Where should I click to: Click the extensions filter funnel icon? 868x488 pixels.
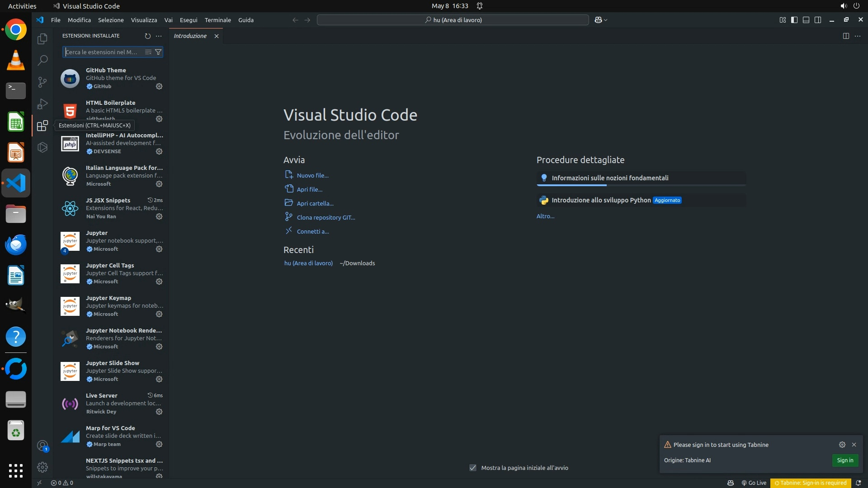point(158,52)
